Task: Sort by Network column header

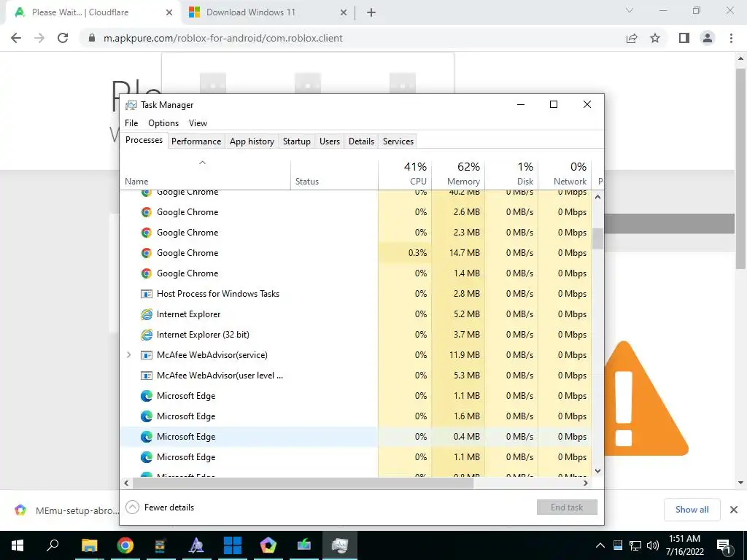Action: click(x=565, y=175)
